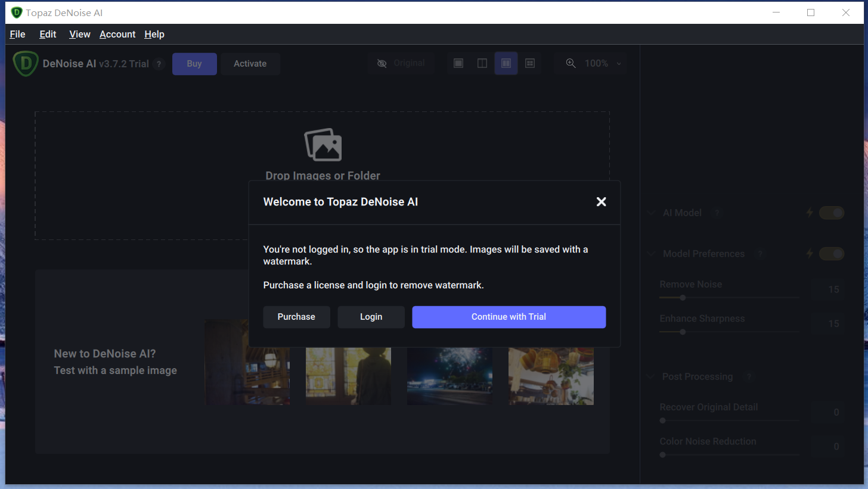
Task: Open the version help question mark icon
Action: click(x=159, y=64)
